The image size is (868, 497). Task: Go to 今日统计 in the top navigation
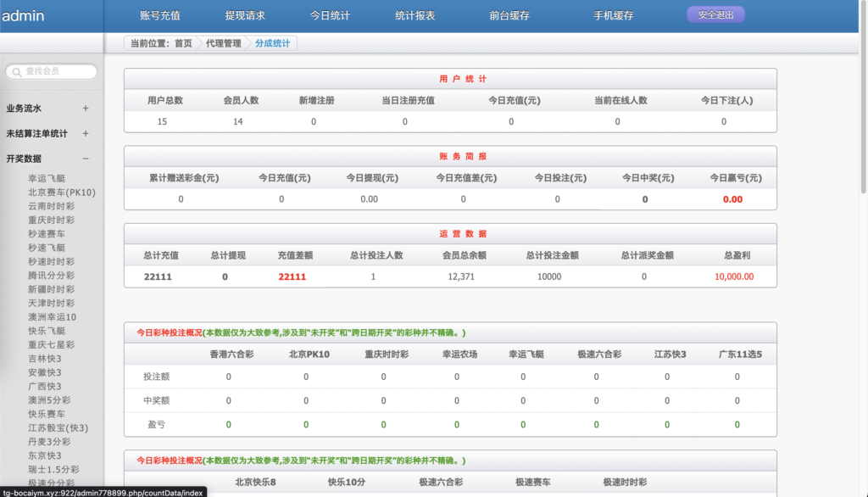(x=330, y=15)
